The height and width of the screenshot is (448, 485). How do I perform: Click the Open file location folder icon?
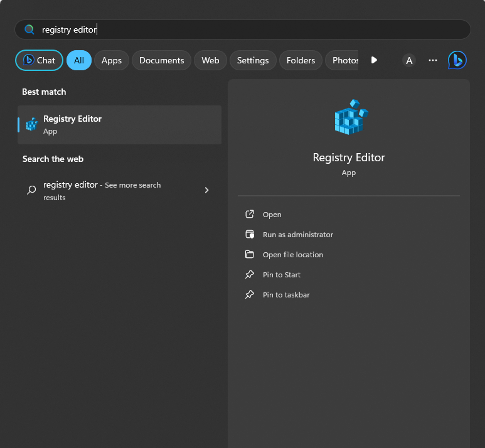tap(250, 255)
